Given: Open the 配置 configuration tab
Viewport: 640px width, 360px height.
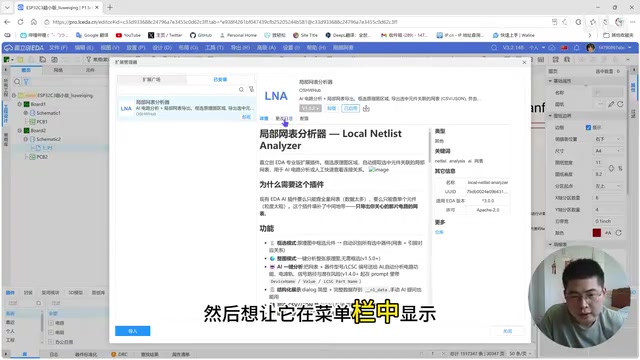Looking at the screenshot, I should 304,118.
